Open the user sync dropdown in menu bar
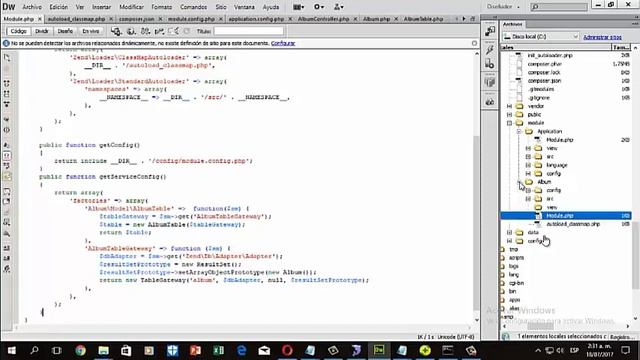The image size is (640, 360). [338, 7]
